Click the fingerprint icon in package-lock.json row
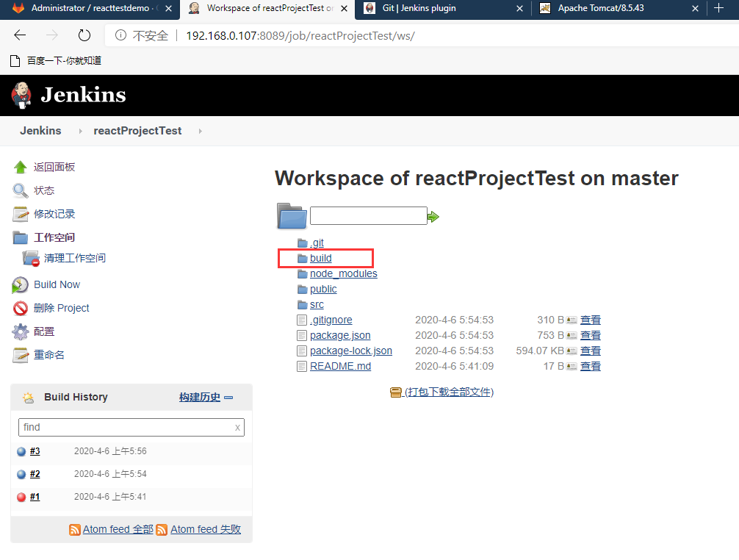The height and width of the screenshot is (560, 739). coord(572,351)
